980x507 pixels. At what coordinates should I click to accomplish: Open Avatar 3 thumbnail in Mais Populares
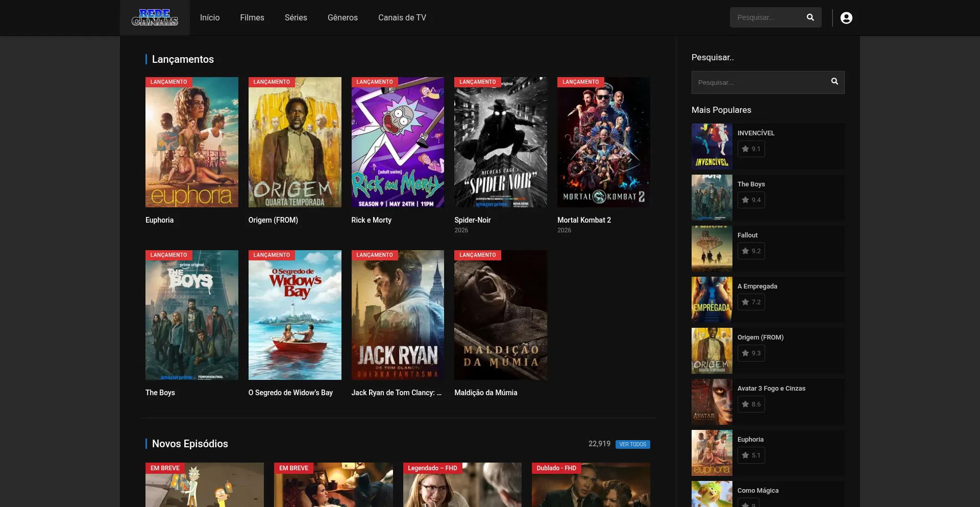712,402
